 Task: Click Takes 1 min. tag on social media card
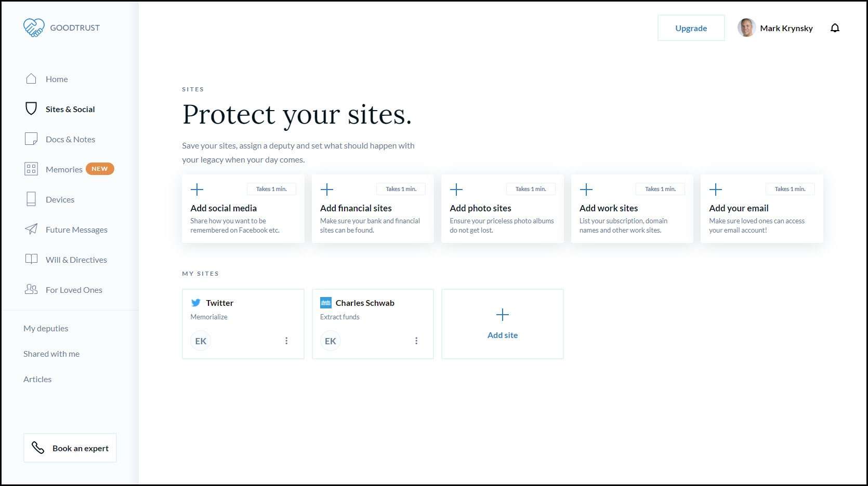[x=271, y=189]
